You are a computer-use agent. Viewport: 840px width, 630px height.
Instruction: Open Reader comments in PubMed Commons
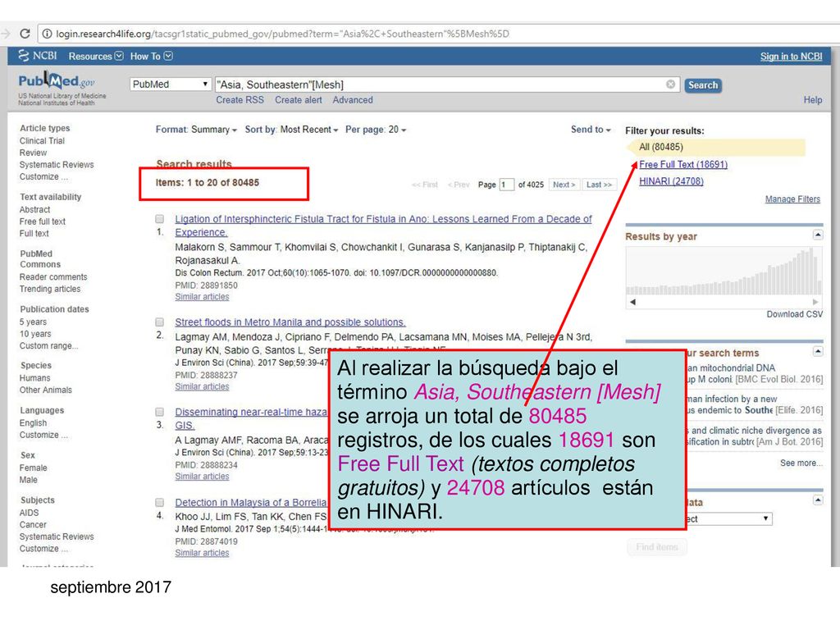coord(53,277)
